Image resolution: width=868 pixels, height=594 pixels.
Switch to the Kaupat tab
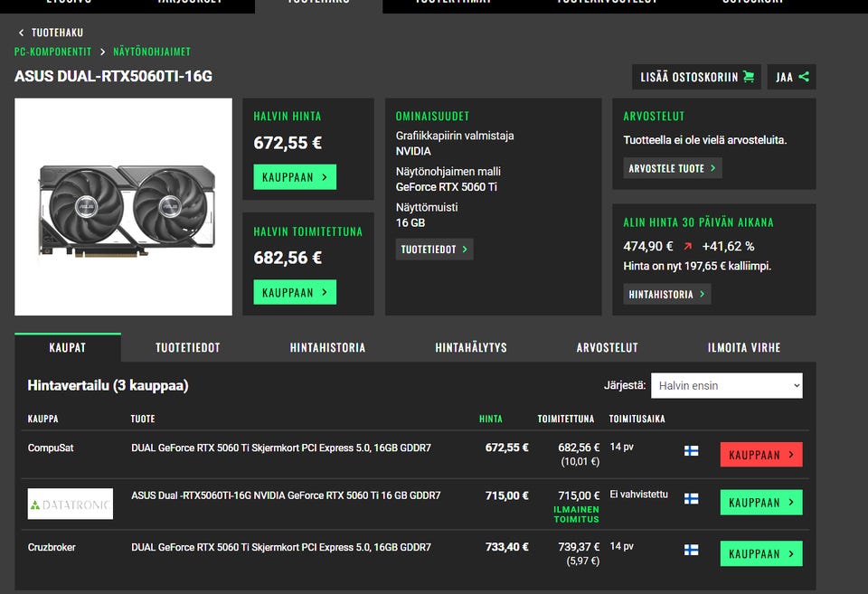[68, 348]
